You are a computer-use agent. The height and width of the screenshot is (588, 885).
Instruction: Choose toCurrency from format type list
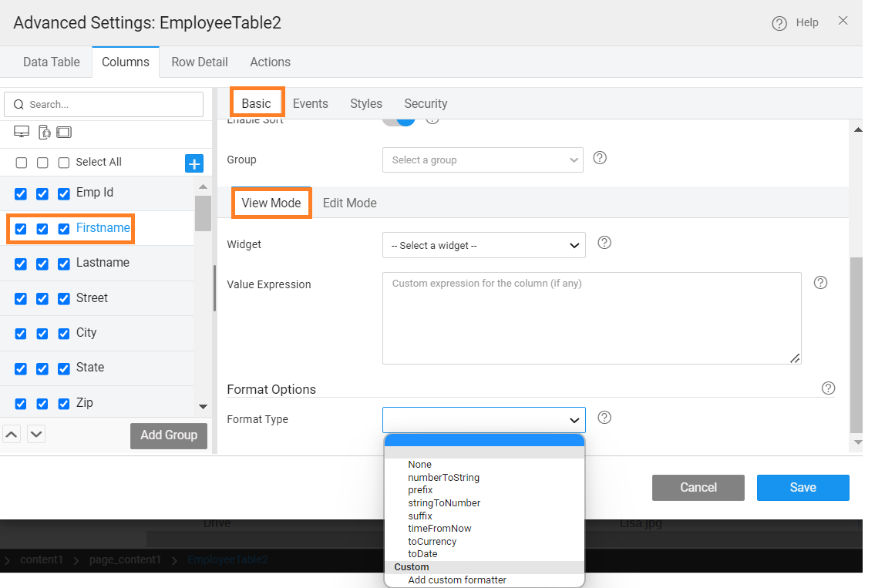432,541
